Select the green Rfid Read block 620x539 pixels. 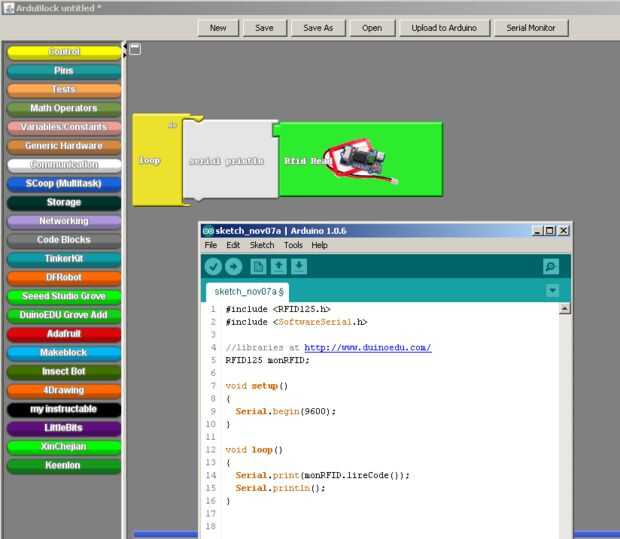[x=360, y=159]
